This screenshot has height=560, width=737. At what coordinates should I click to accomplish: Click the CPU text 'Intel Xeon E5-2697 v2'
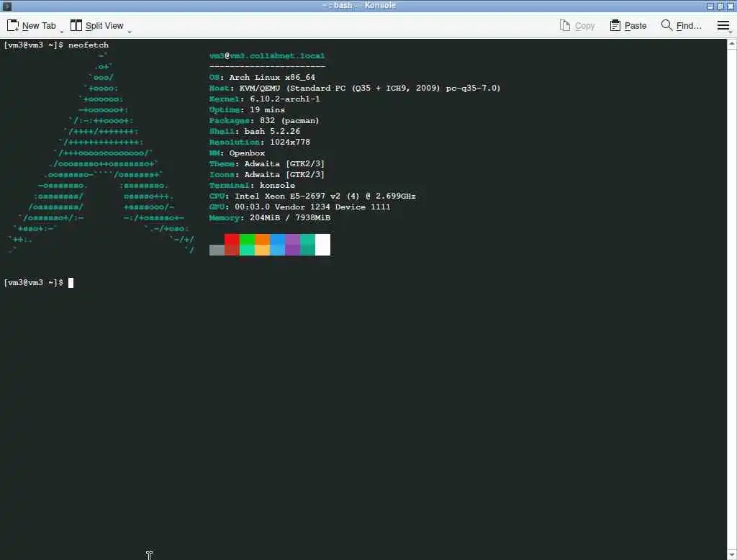tap(287, 196)
